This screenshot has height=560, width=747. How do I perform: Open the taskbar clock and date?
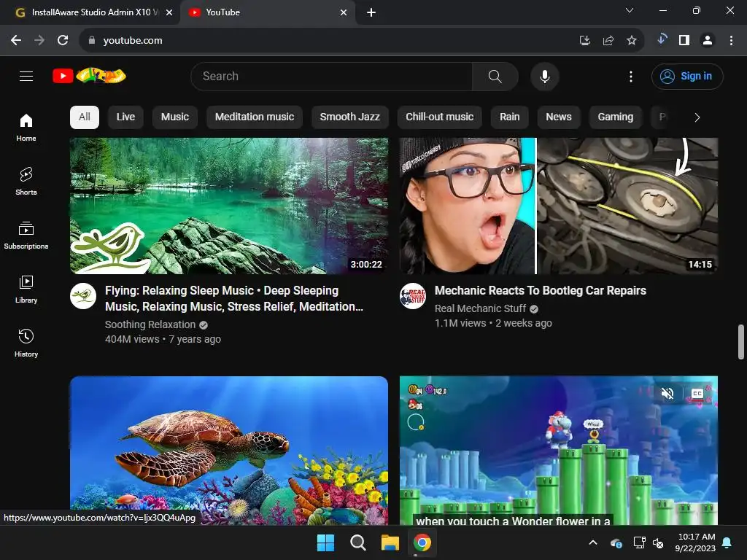pyautogui.click(x=695, y=542)
